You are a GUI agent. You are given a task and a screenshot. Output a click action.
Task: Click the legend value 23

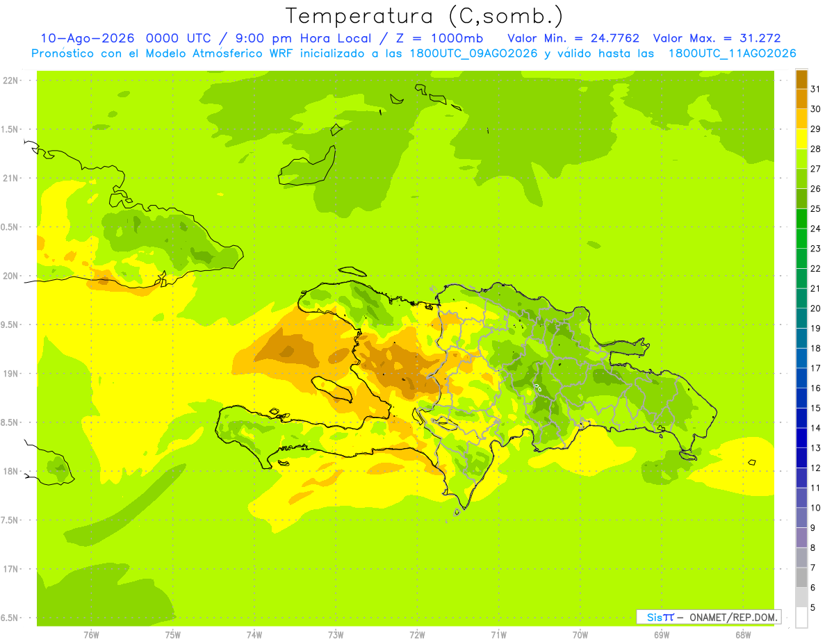pos(815,248)
